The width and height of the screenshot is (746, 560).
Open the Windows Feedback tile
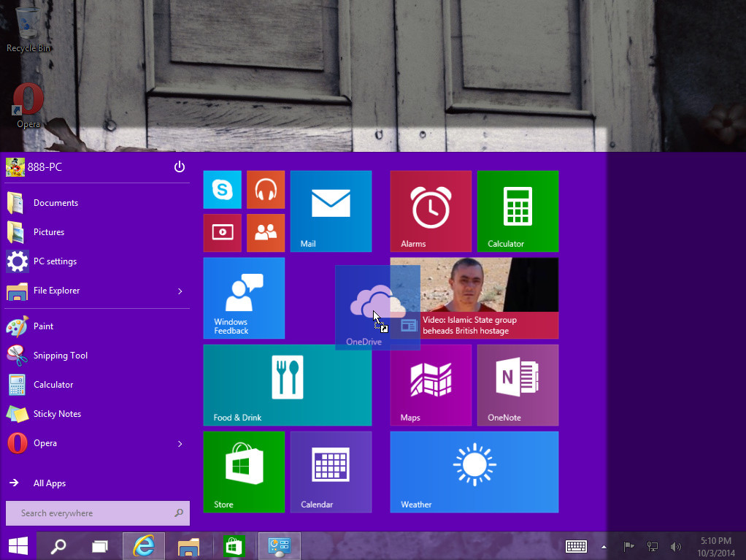tap(244, 298)
